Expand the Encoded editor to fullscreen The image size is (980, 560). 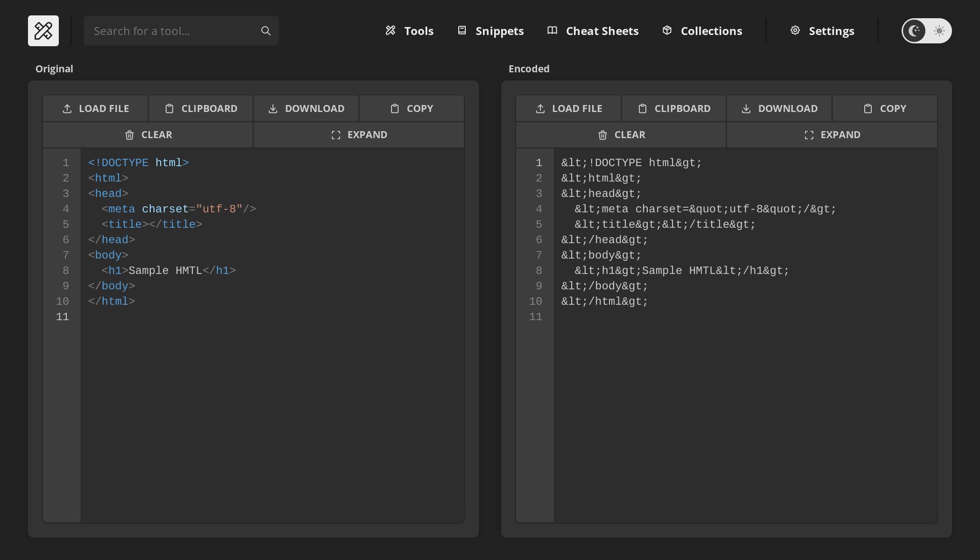[832, 135]
